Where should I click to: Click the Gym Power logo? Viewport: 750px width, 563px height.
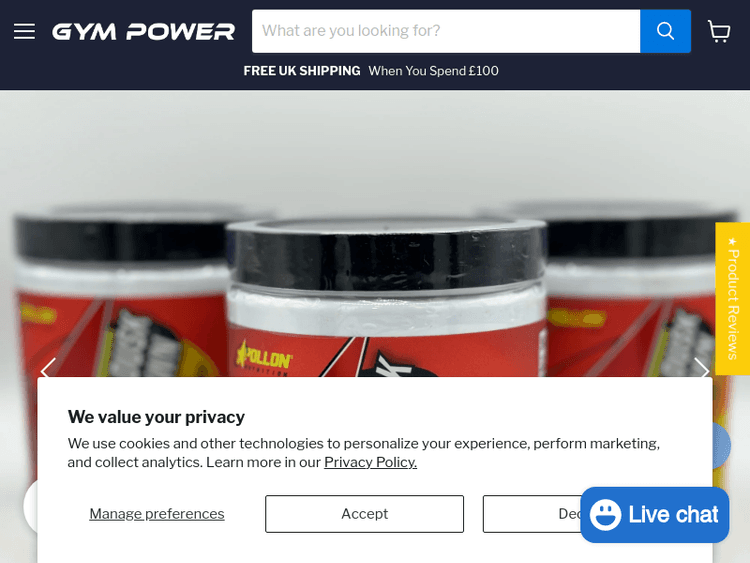(143, 32)
